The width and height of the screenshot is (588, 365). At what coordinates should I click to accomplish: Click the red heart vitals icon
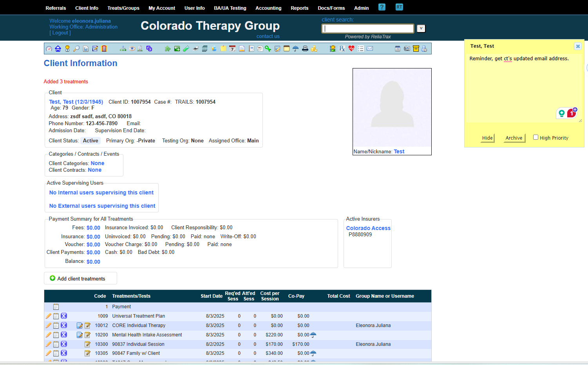pyautogui.click(x=351, y=49)
